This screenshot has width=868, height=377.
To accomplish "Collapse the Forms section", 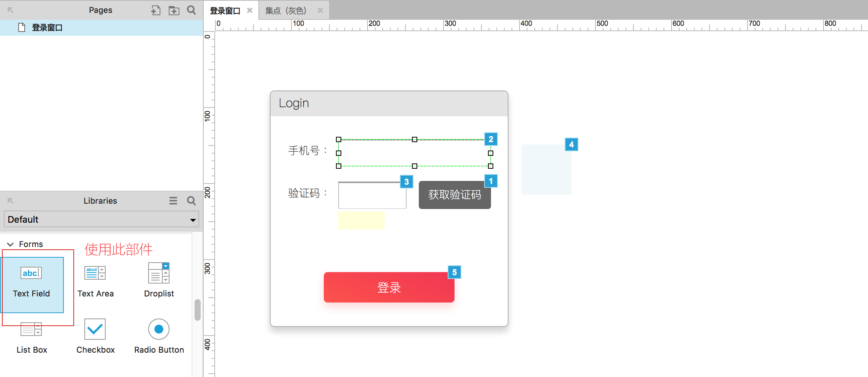I will coord(11,244).
